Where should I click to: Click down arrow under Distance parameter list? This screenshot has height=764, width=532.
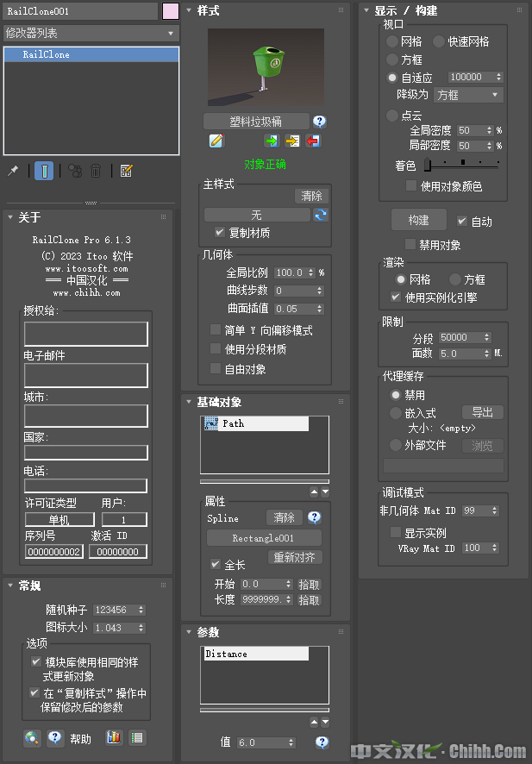(x=325, y=722)
